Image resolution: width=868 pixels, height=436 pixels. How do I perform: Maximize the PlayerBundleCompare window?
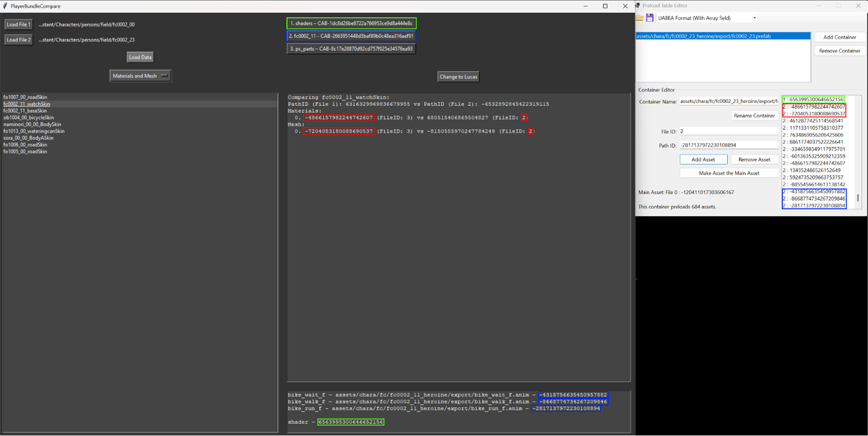(x=605, y=6)
